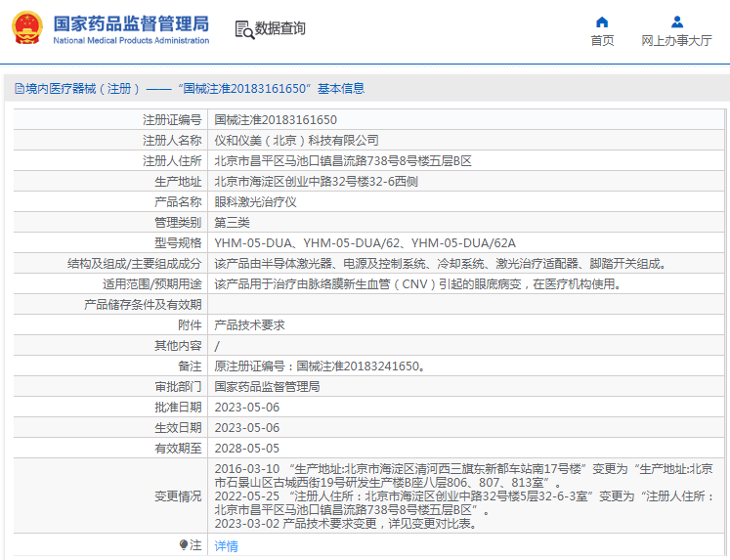This screenshot has height=560, width=730.
Task: Click the 审批部门 value 国家药品监督管理局
Action: [267, 387]
